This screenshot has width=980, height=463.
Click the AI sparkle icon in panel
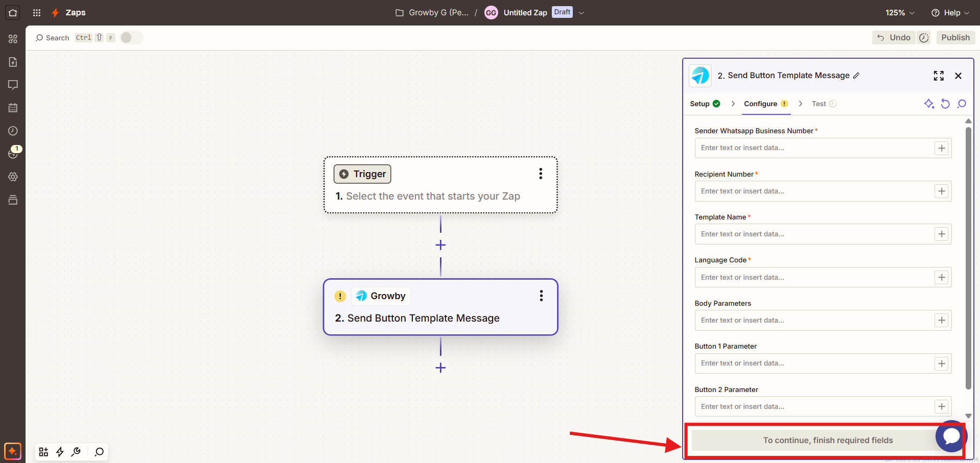coord(929,104)
